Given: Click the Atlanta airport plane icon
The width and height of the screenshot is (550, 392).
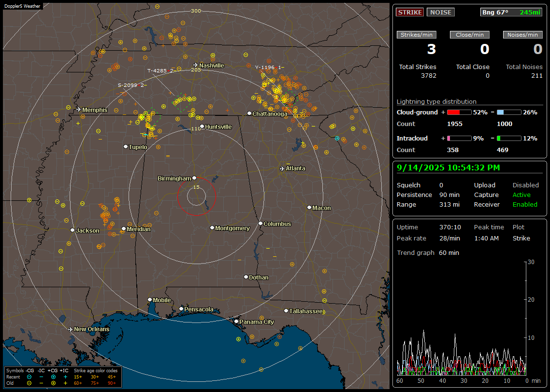Looking at the screenshot, I should 282,168.
